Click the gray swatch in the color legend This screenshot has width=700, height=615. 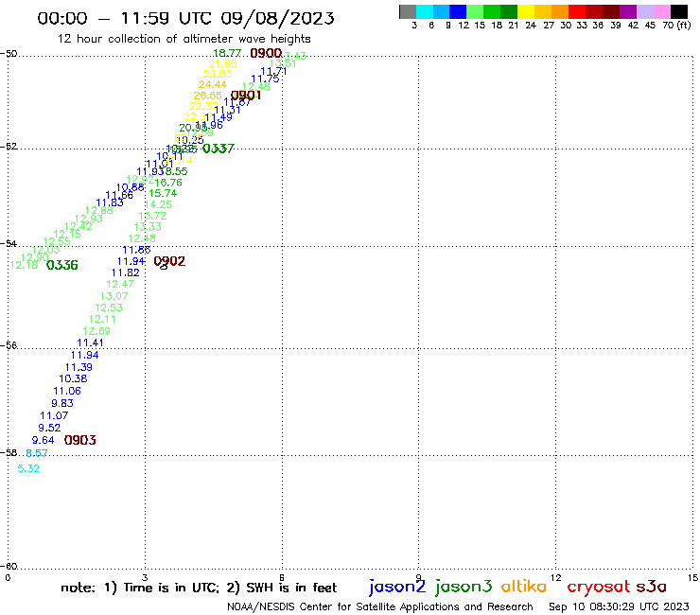click(408, 11)
